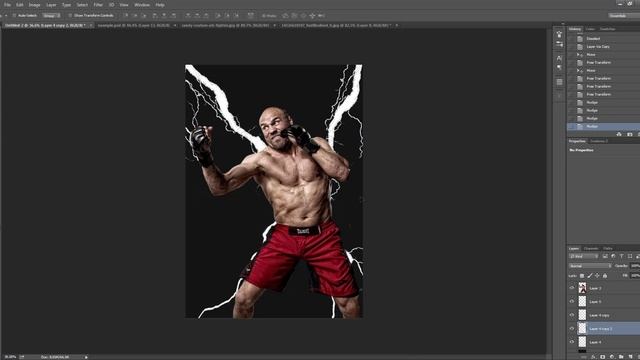Select 3D Scale mode icon
This screenshot has width=640, height=360.
pyautogui.click(x=321, y=16)
